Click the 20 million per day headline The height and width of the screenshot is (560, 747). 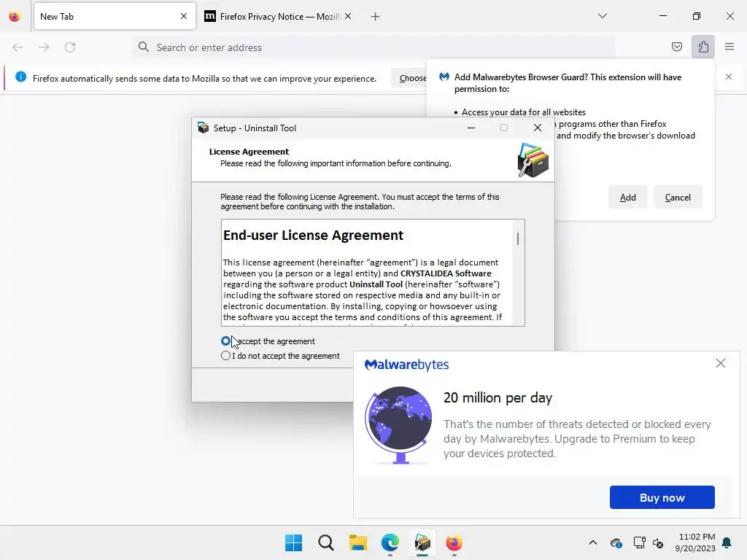(x=498, y=397)
